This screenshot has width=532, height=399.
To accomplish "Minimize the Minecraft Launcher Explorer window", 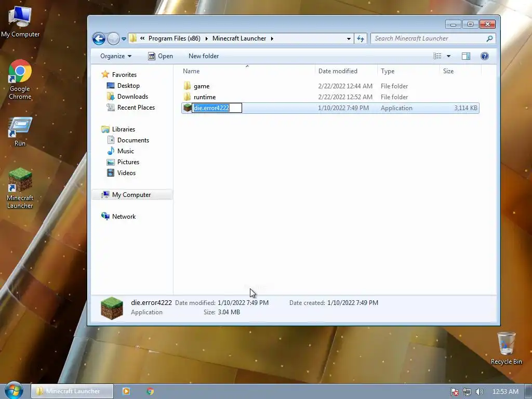I will tap(453, 24).
